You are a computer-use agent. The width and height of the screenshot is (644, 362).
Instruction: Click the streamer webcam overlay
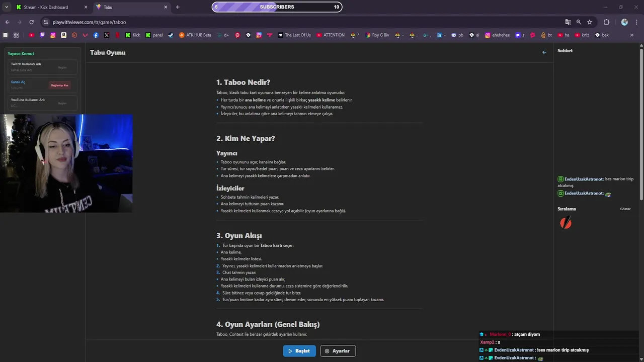66,163
